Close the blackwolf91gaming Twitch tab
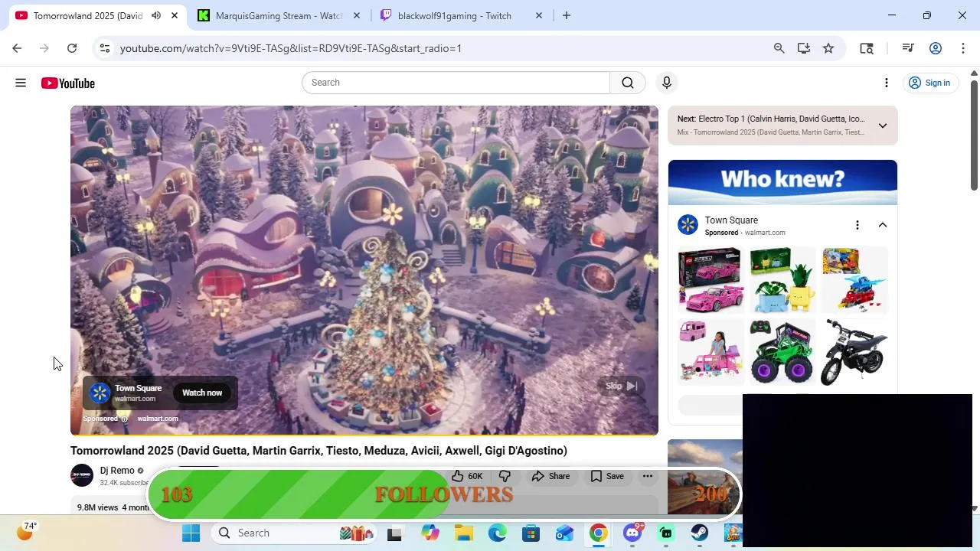This screenshot has height=551, width=980. (538, 15)
